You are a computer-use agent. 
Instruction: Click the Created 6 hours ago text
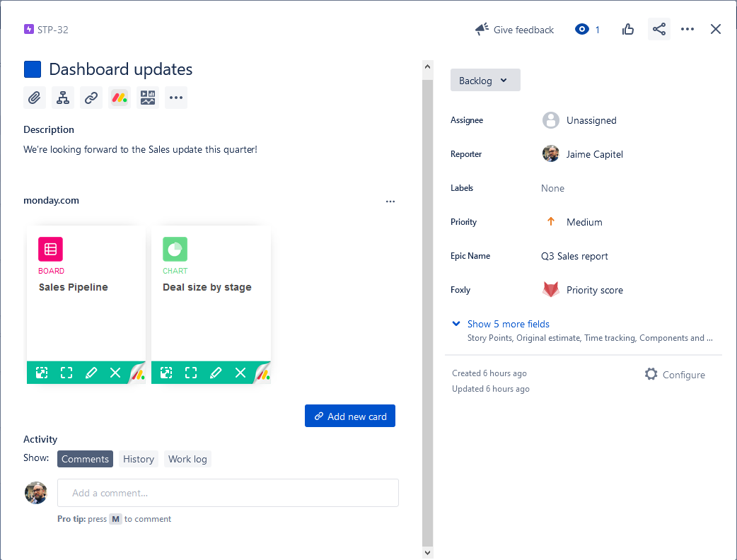pos(489,373)
